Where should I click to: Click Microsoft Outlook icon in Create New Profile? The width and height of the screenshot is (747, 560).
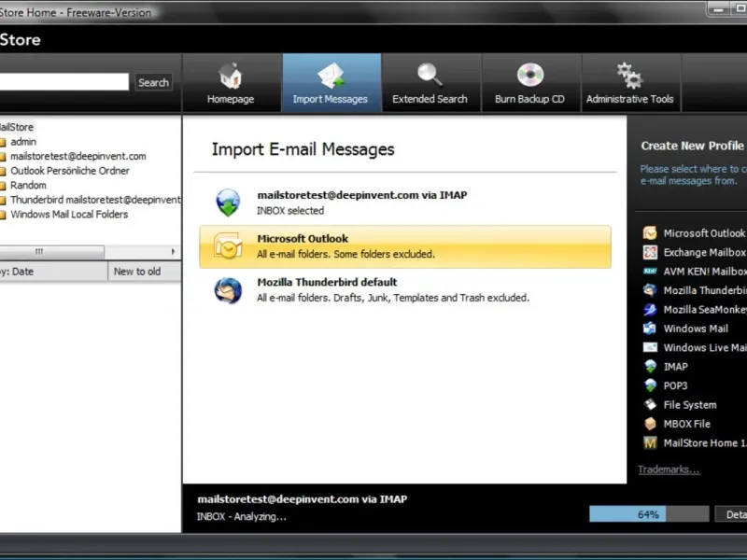pos(650,232)
